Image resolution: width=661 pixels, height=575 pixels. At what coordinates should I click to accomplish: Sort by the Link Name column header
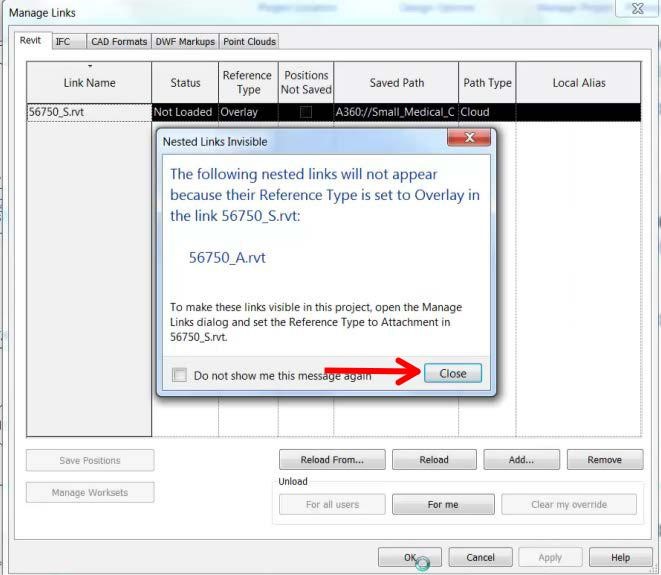point(89,83)
